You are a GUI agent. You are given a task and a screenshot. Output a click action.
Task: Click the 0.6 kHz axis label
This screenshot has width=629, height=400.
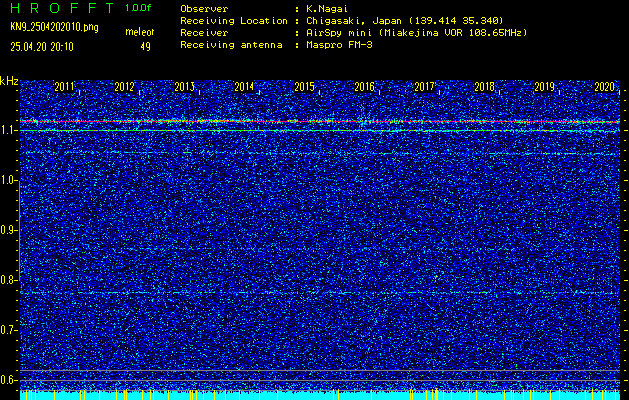point(7,380)
